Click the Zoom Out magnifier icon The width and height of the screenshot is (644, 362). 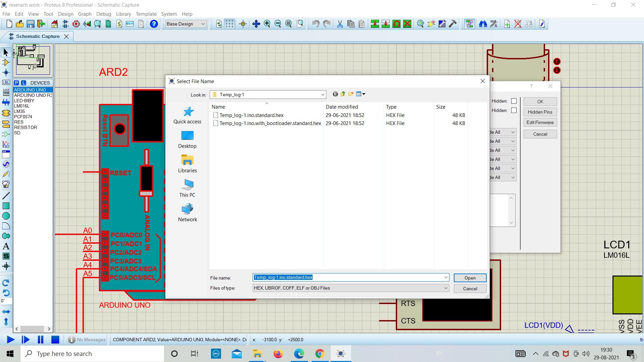point(278,24)
